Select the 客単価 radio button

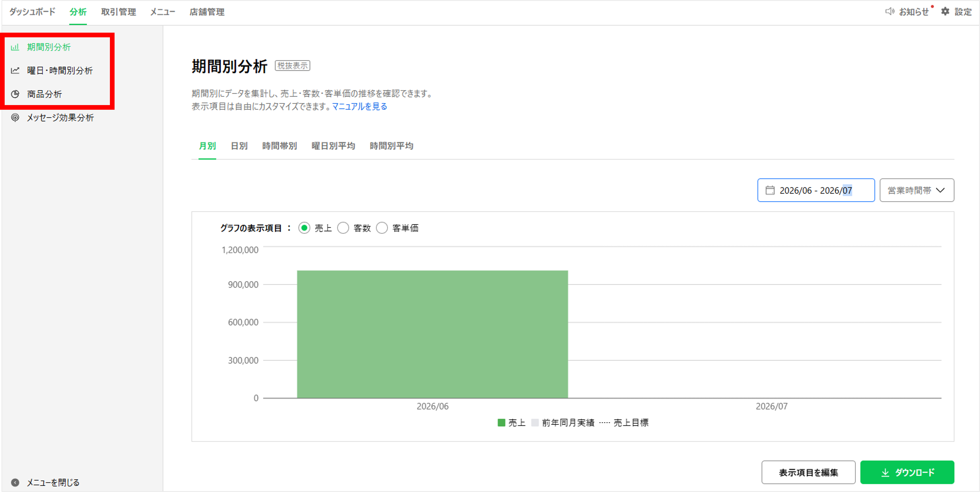382,228
